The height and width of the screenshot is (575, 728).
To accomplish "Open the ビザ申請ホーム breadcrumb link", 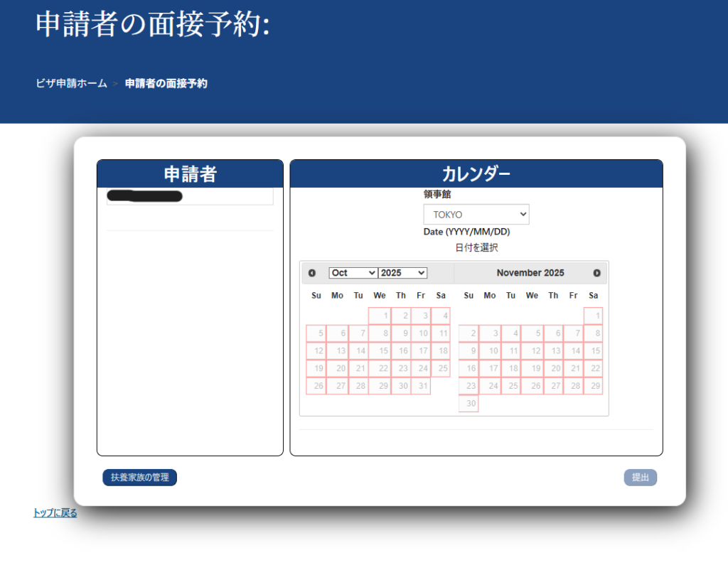I will 71,83.
